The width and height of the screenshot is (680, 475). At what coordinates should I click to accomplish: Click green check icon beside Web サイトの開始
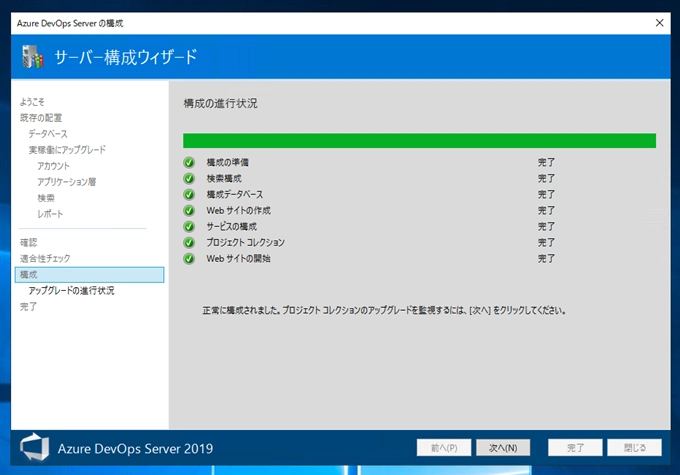click(189, 259)
